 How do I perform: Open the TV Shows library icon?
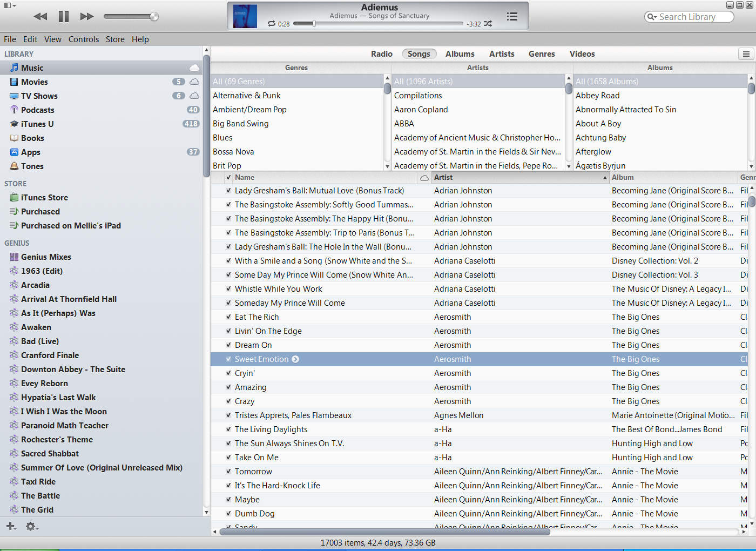point(15,96)
